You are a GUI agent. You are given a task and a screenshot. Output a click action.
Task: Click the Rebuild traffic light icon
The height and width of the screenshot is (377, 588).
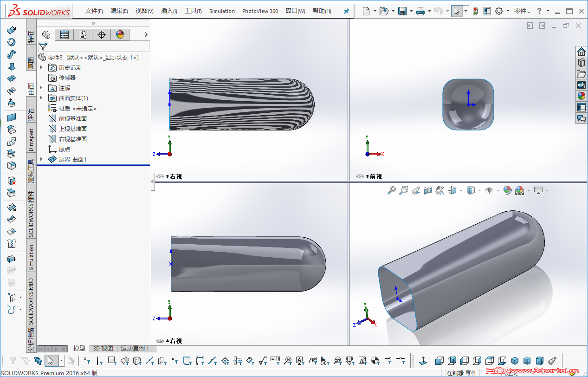pyautogui.click(x=475, y=11)
